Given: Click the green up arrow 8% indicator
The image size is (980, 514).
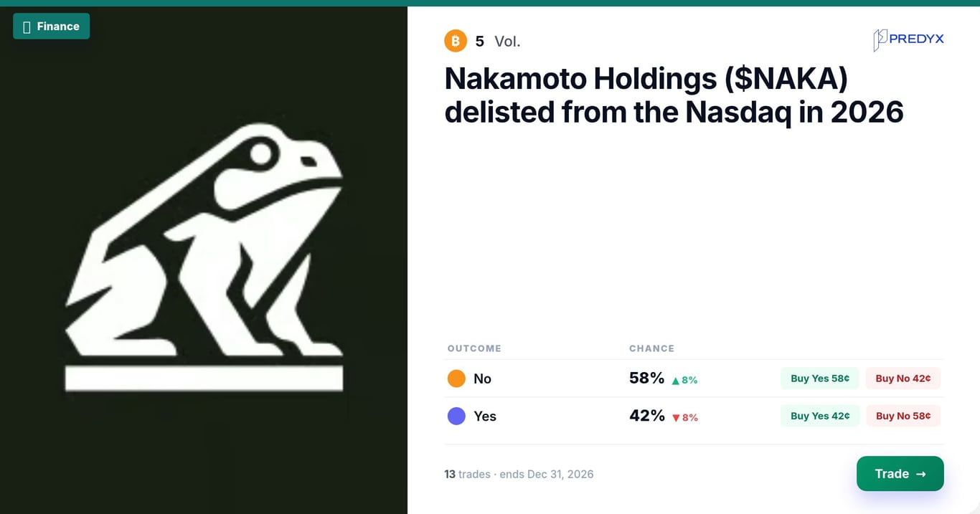Looking at the screenshot, I should [684, 380].
